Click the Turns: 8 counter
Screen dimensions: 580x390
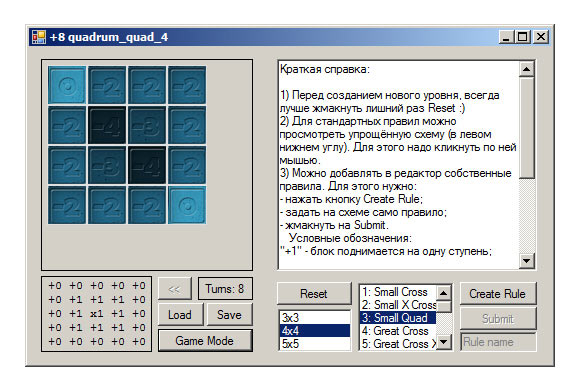225,289
